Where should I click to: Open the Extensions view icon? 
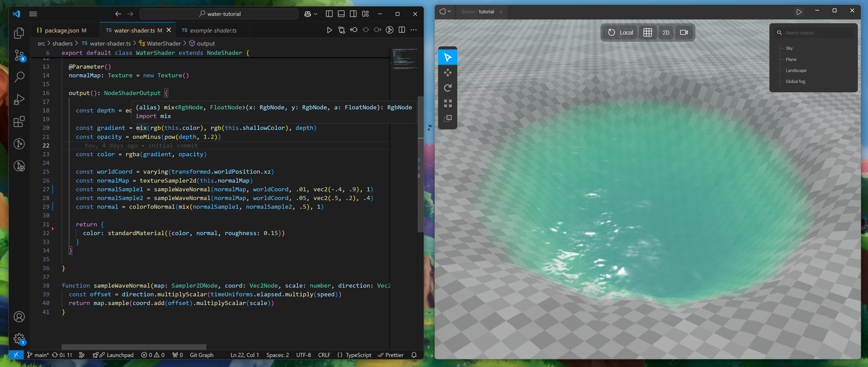19,121
